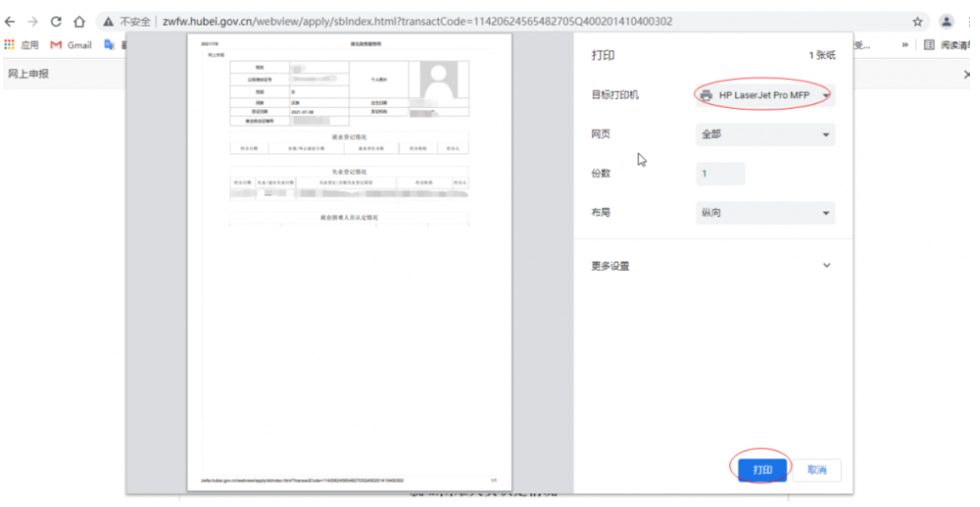Click the 取消 cancel button
The image size is (980, 507).
tap(816, 470)
